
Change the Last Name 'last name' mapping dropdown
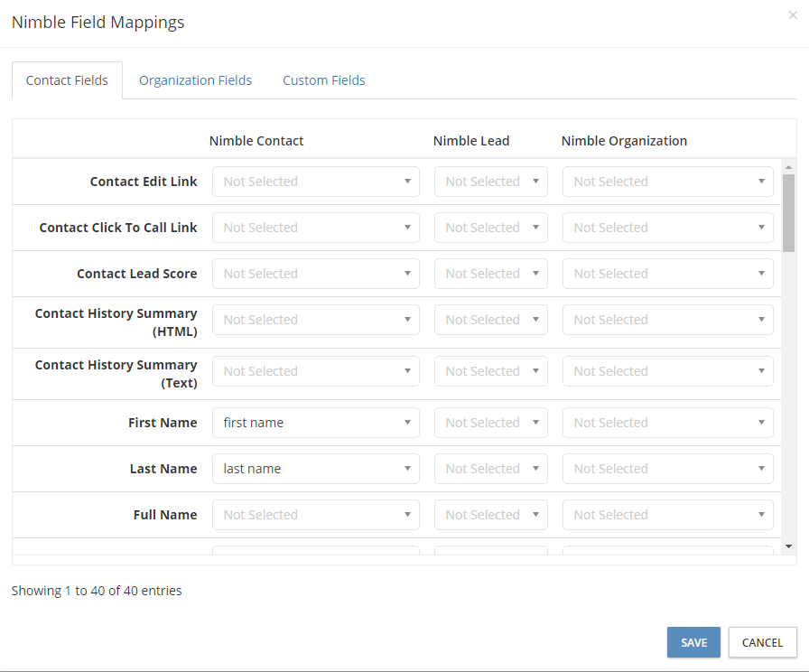(316, 469)
